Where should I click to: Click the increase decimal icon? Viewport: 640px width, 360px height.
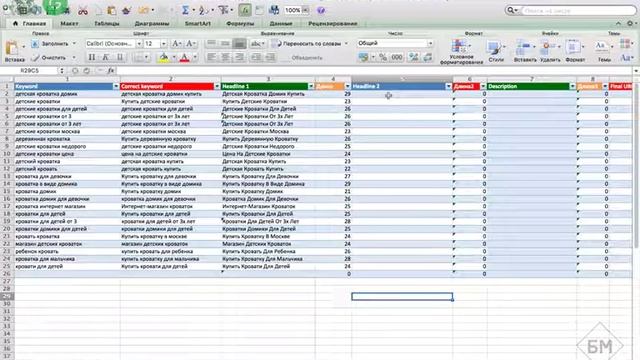413,58
